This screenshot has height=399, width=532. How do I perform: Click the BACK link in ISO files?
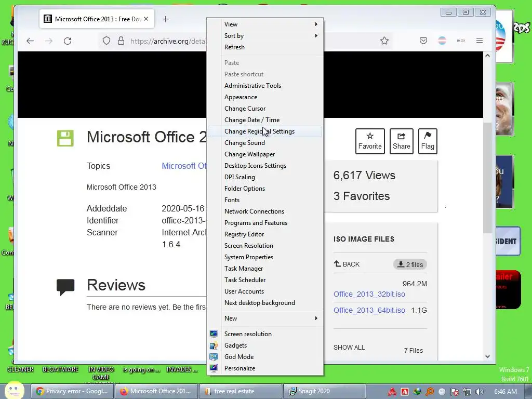347,264
